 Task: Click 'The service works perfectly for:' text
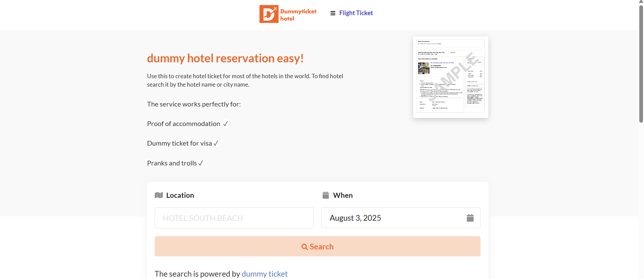click(194, 104)
